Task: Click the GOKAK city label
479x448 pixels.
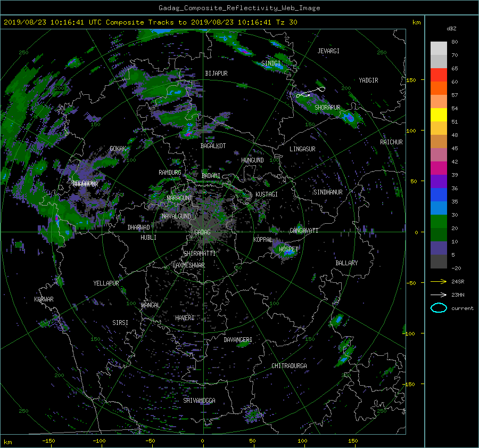Action: pos(118,148)
